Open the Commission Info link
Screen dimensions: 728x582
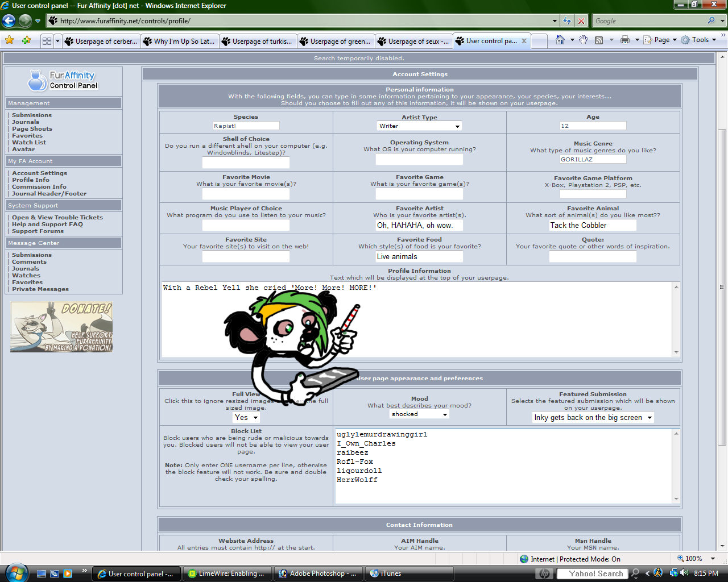39,186
